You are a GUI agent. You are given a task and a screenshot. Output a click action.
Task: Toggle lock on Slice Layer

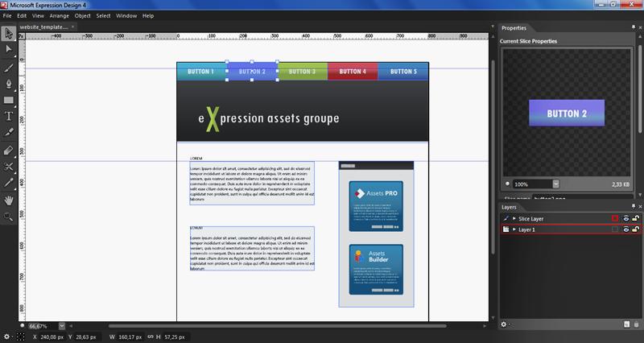point(635,218)
